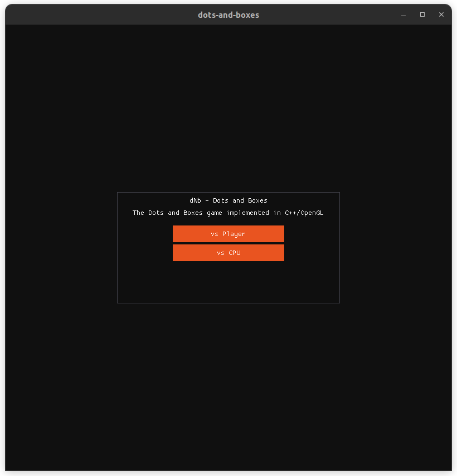
Task: Close the dots-and-boxes window
Action: click(x=441, y=14)
